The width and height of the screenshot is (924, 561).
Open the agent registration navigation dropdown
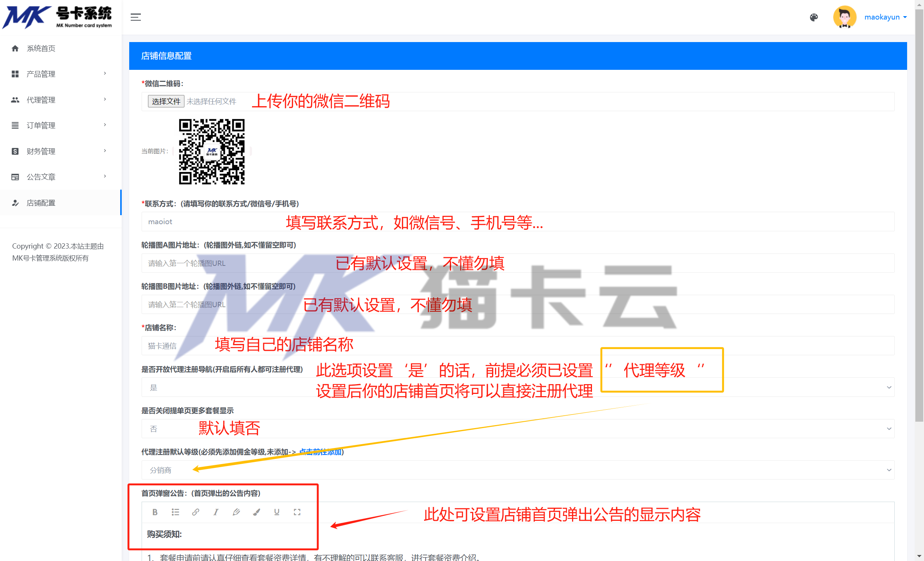pos(518,388)
